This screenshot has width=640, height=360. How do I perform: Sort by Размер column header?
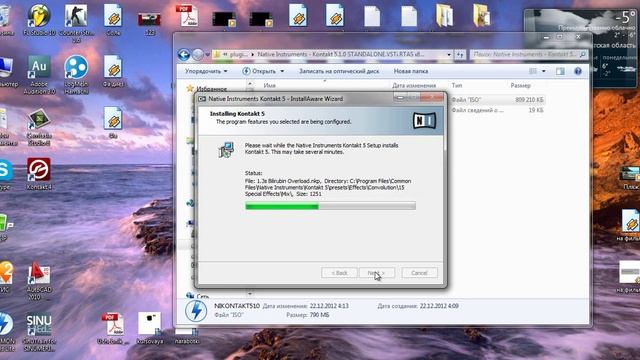tap(520, 85)
